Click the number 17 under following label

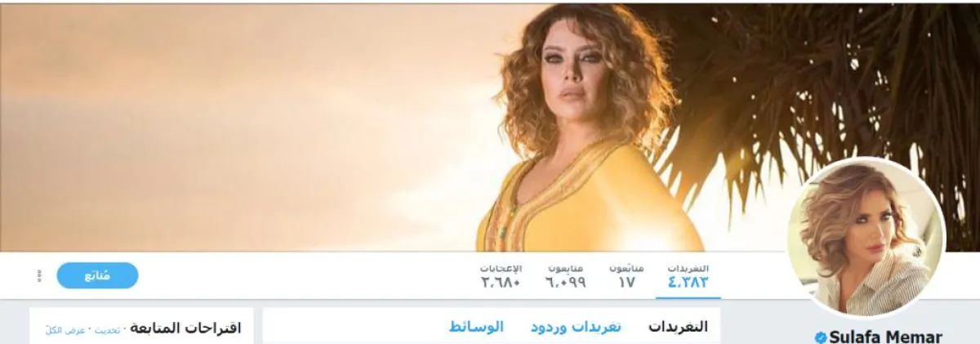[x=626, y=283]
